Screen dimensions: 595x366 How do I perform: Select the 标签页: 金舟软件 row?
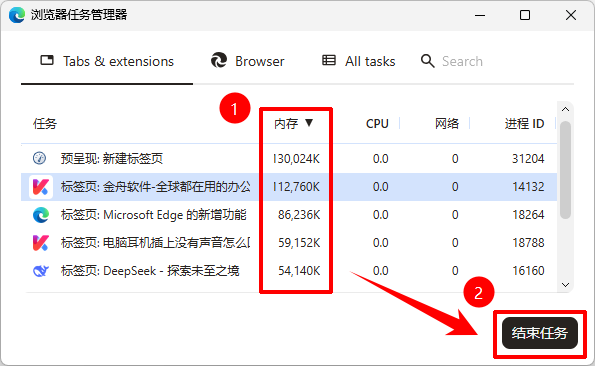(x=289, y=187)
